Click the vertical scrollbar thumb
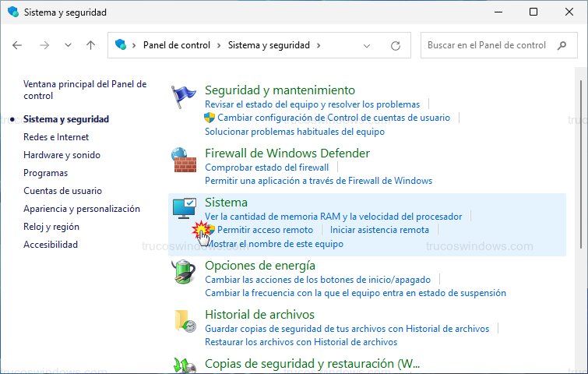This screenshot has height=374, width=588. coord(581,164)
